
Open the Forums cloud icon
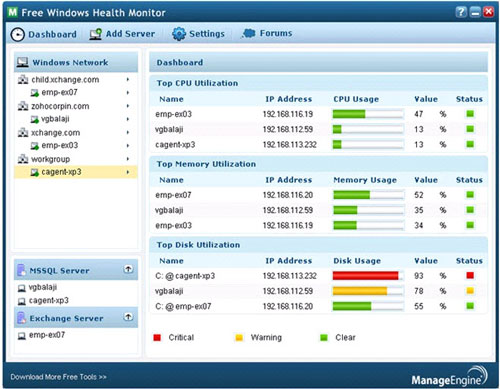click(249, 33)
